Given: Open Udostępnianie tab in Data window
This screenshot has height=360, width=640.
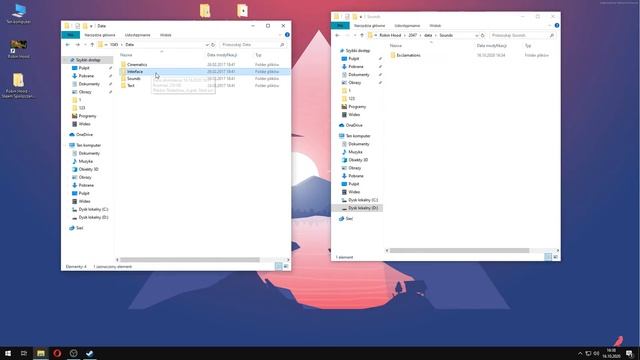Looking at the screenshot, I should pyautogui.click(x=138, y=35).
